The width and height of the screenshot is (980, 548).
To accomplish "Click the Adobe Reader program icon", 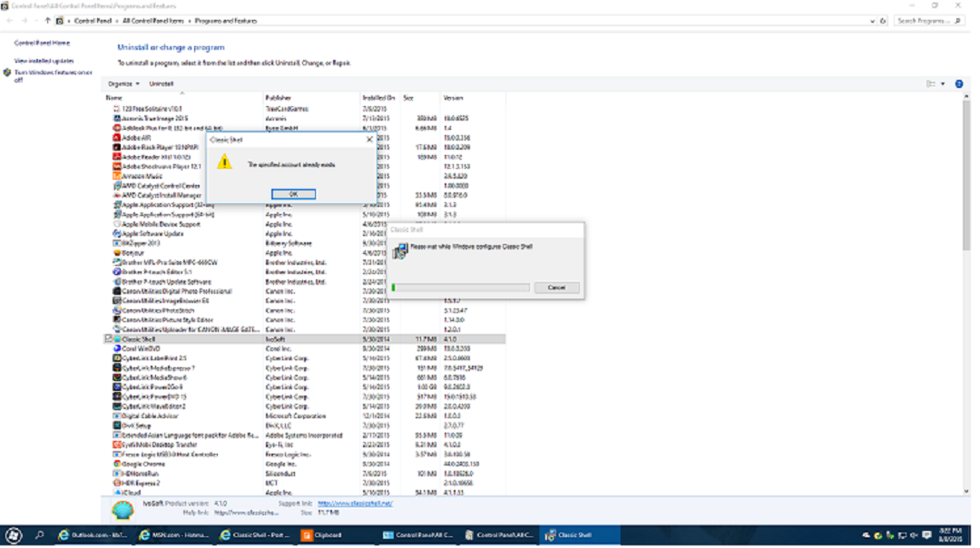I will (116, 158).
